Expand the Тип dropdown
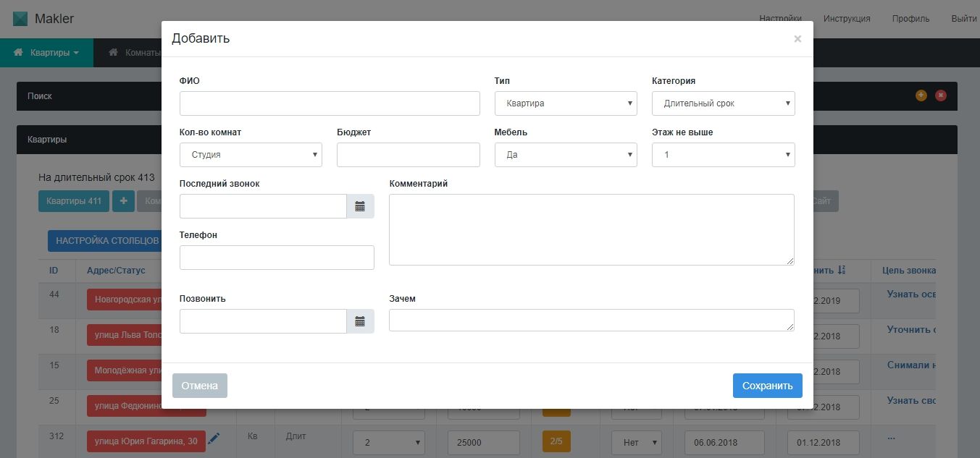The width and height of the screenshot is (980, 458). point(566,103)
